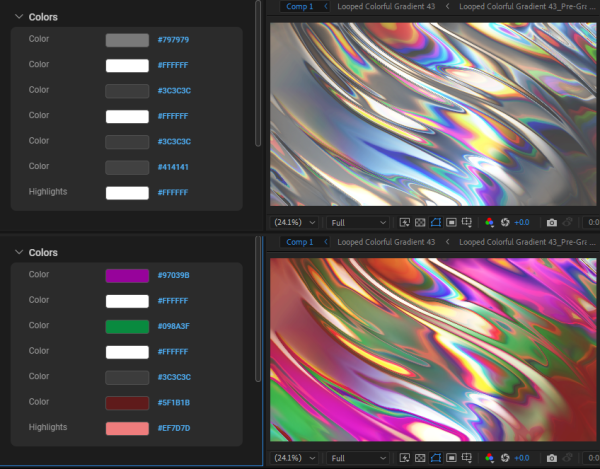Click the Highlights label in top Colors panel

(x=48, y=192)
